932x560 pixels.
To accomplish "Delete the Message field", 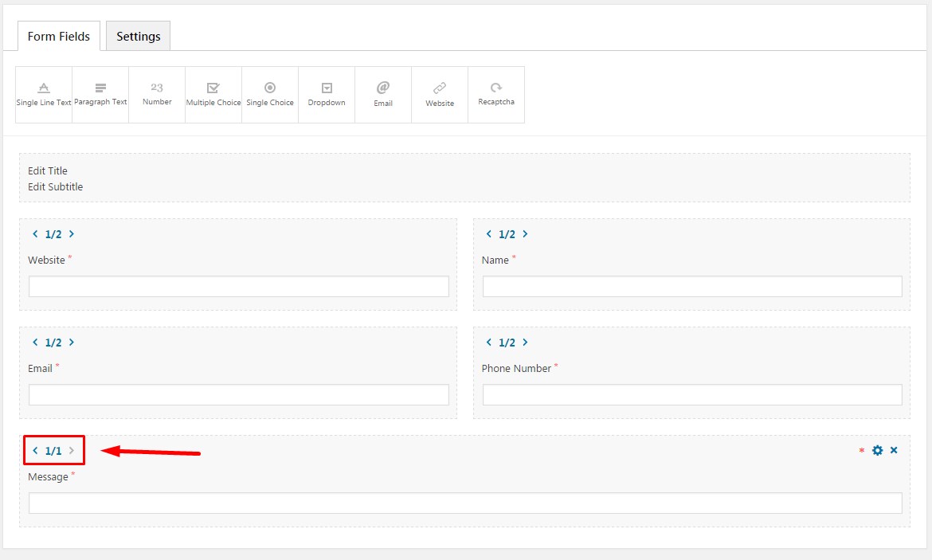I will [x=894, y=451].
